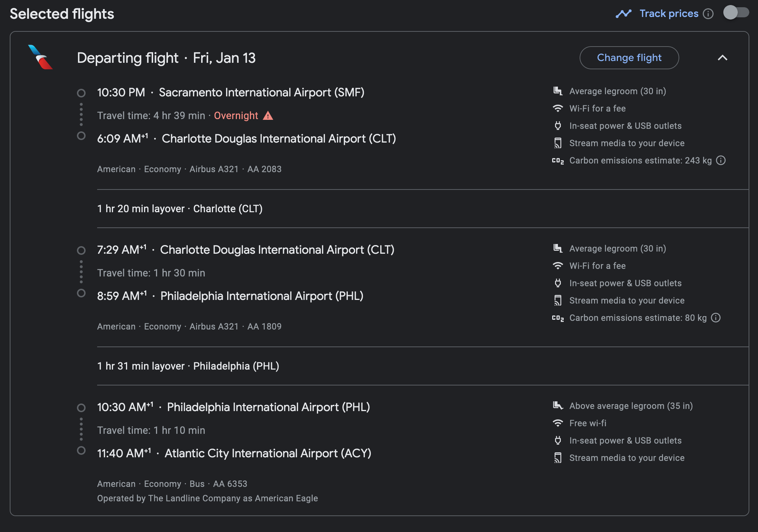
Task: Click the CO2 icon for 80 kg estimate
Action: (558, 318)
